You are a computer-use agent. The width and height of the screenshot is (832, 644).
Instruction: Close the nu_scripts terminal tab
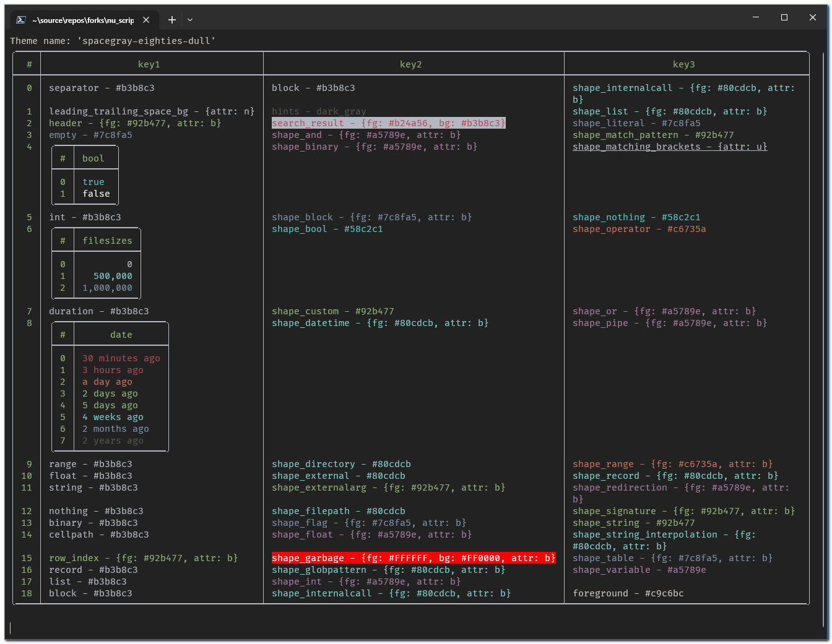coord(146,20)
